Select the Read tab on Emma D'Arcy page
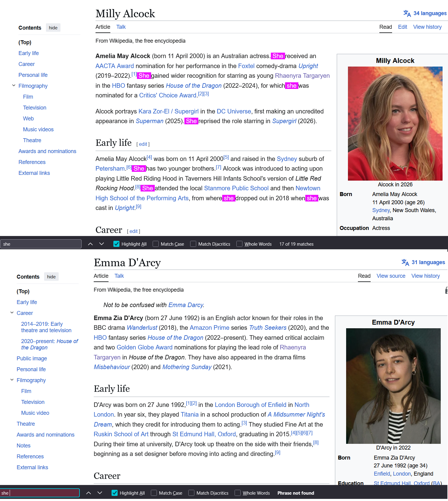Screen dimensions: 448x501 point(364,276)
